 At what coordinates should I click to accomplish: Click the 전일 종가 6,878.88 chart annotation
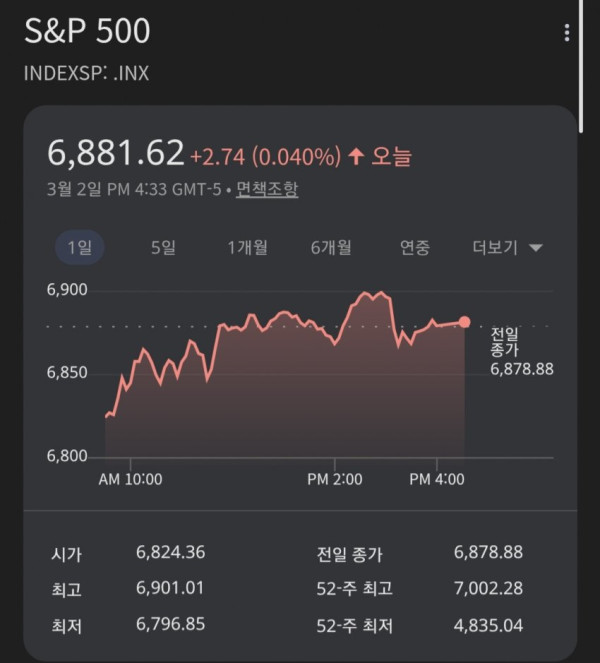click(x=520, y=351)
